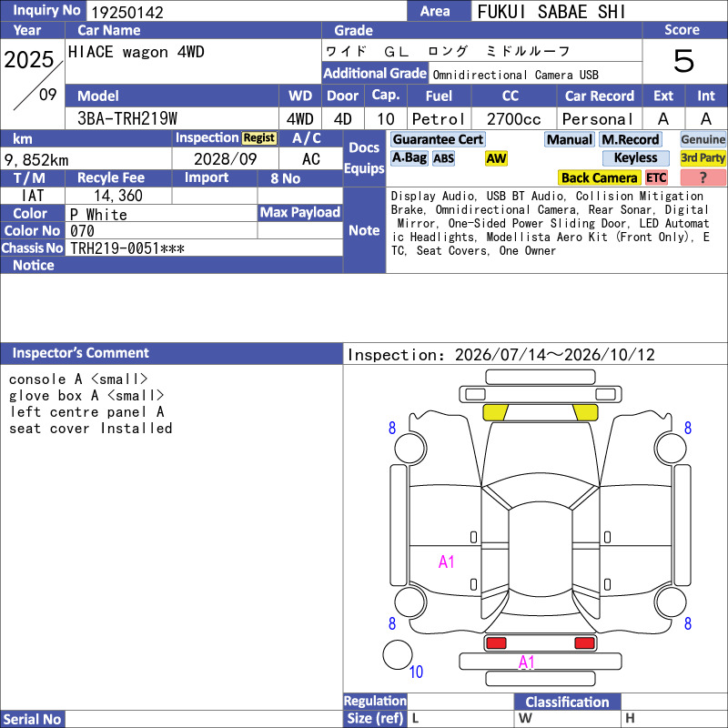Screen dimensions: 728x728
Task: Click the ABS equipment badge
Action: [x=443, y=158]
